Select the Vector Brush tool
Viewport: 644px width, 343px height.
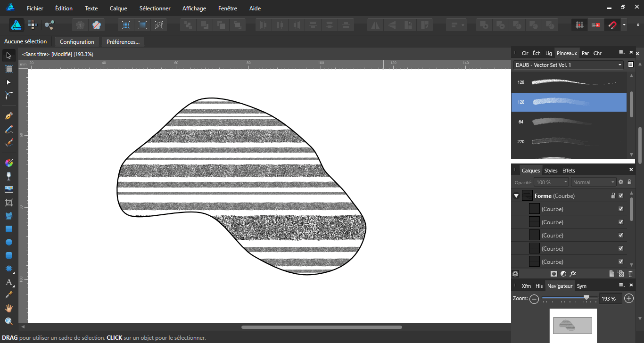tap(8, 142)
